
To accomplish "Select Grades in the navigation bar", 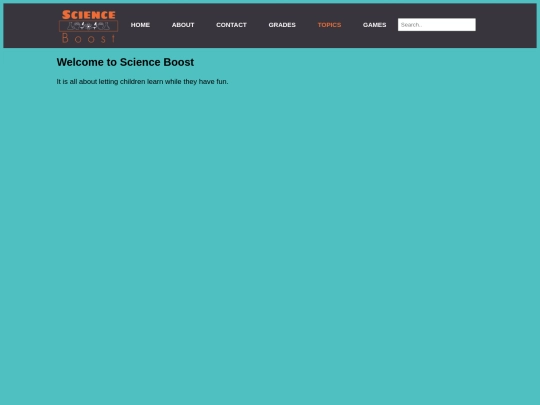I will (x=282, y=25).
